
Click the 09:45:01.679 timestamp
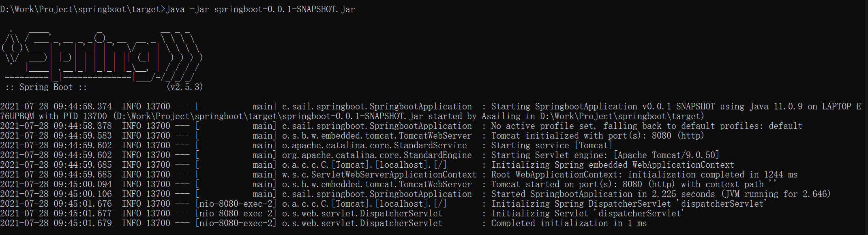tap(83, 223)
